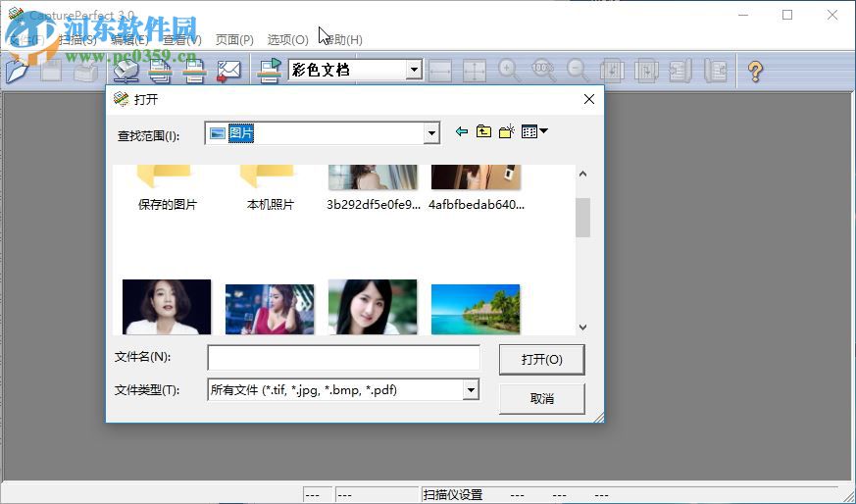Maximize the CapturePerfect window
Viewport: 856px width, 504px height.
(787, 15)
